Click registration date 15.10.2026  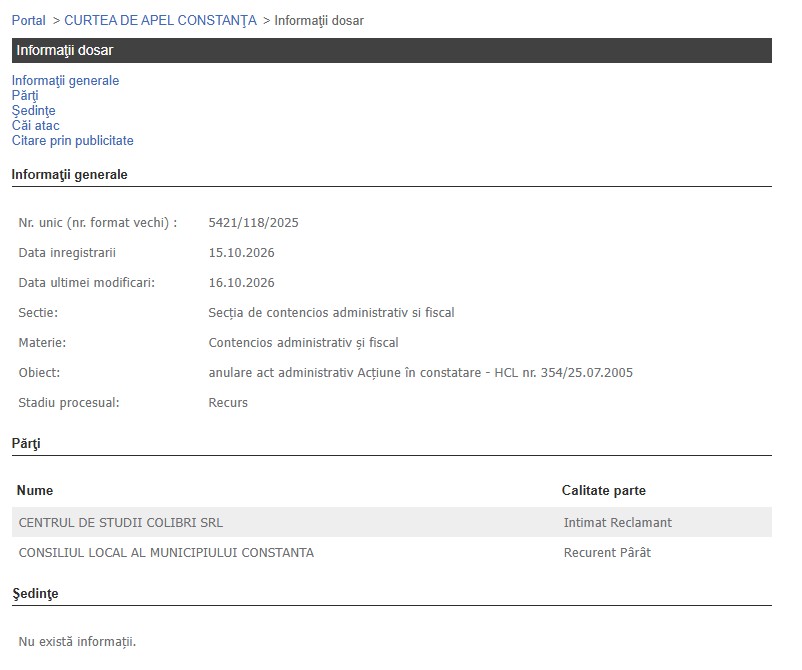tap(241, 253)
